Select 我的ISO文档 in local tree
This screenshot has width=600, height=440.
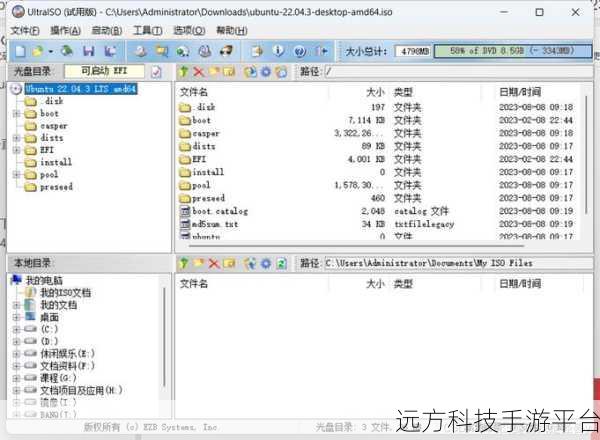(x=66, y=293)
